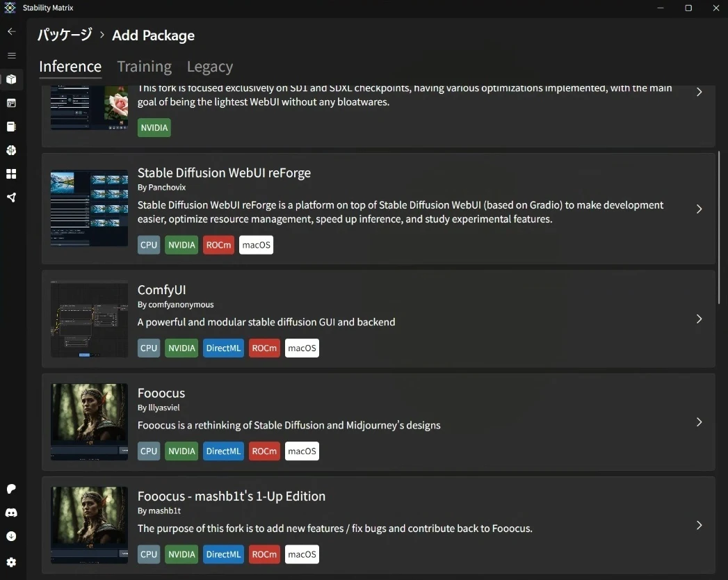Image resolution: width=728 pixels, height=580 pixels.
Task: Click the ComfyUI node graph thumbnail
Action: [89, 319]
